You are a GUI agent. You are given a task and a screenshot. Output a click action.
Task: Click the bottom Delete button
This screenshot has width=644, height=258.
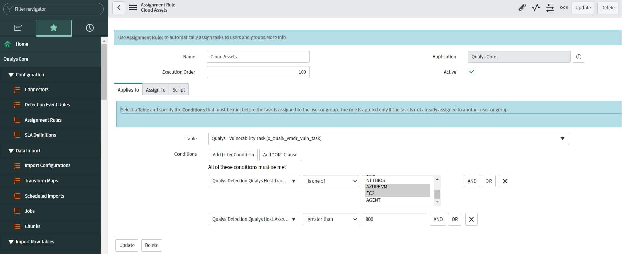[151, 245]
